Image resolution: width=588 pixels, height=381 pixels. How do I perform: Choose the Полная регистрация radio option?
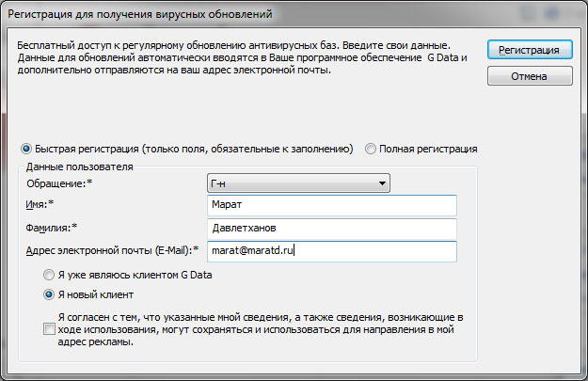point(372,149)
